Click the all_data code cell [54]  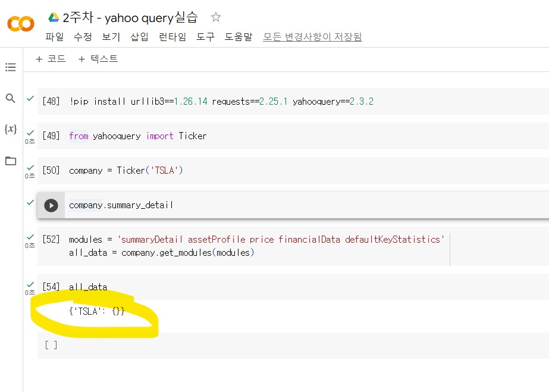click(293, 287)
